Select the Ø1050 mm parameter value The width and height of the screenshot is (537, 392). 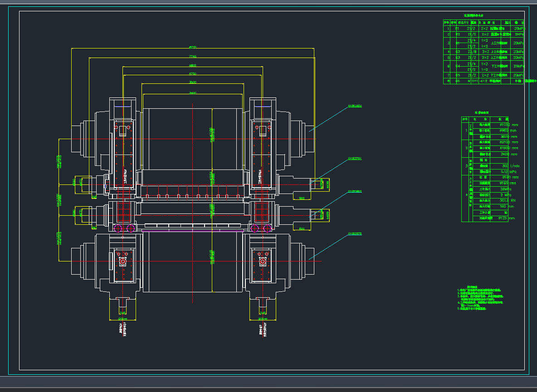coord(504,125)
